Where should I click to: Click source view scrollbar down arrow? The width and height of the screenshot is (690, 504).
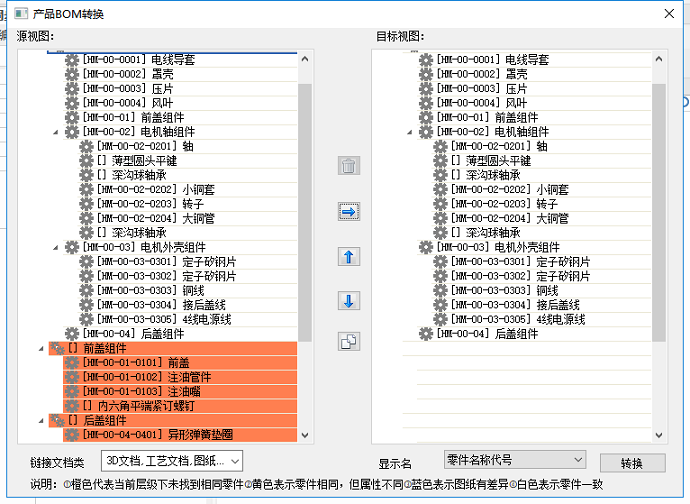pyautogui.click(x=305, y=435)
